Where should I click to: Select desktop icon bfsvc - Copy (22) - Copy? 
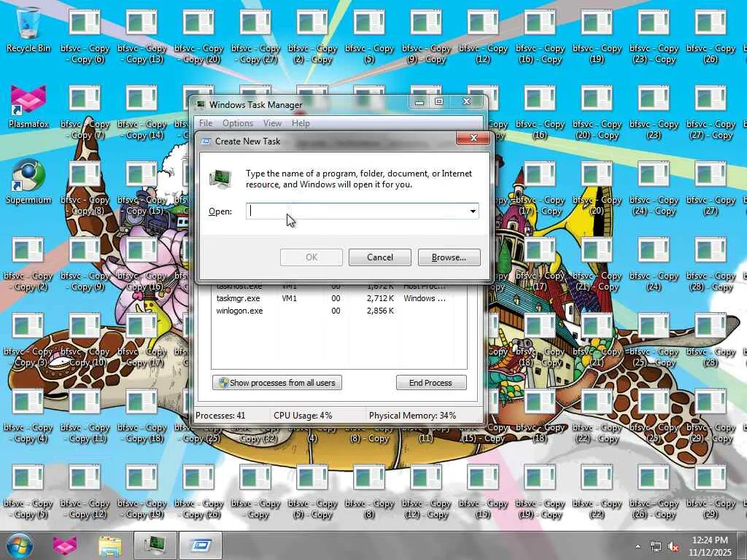(x=597, y=416)
